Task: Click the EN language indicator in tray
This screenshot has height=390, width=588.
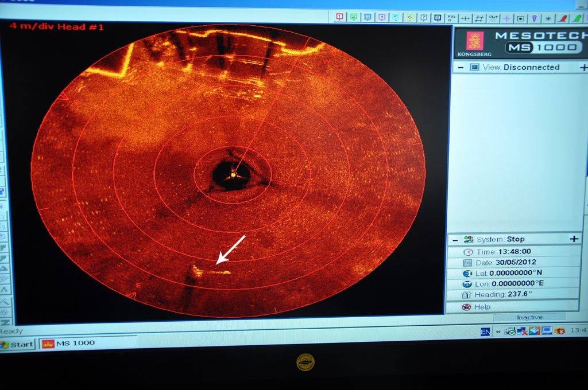Action: [x=485, y=331]
